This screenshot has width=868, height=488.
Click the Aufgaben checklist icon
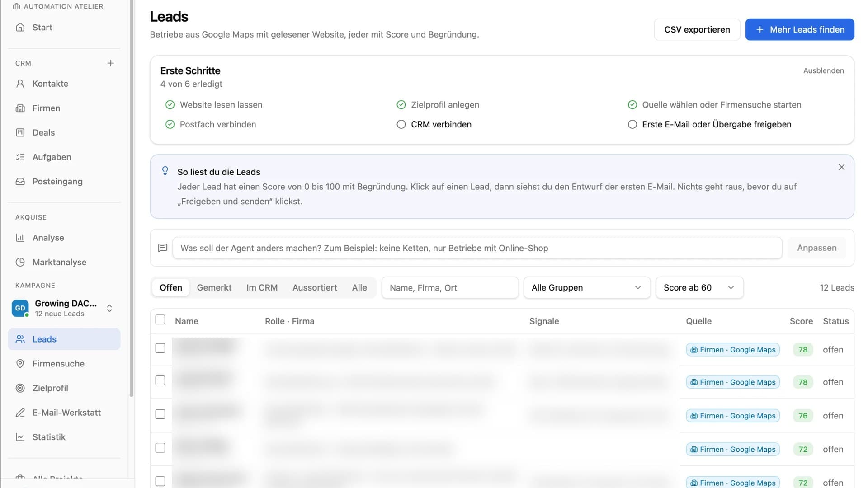pyautogui.click(x=20, y=157)
